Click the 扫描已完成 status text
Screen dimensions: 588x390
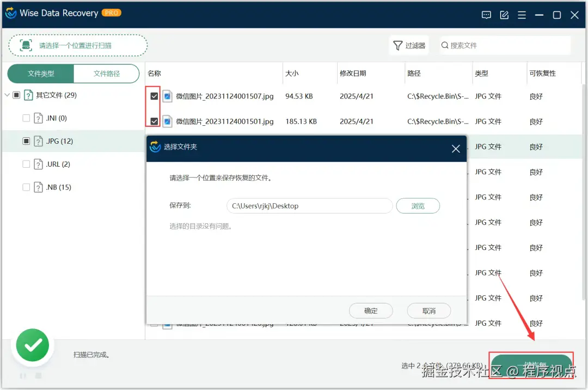click(91, 355)
